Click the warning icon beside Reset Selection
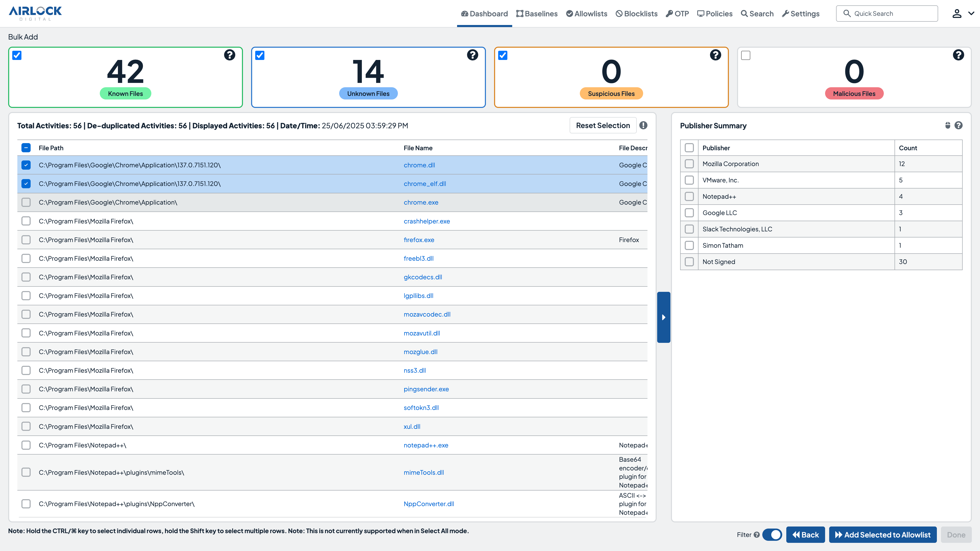The width and height of the screenshot is (980, 551). [643, 126]
